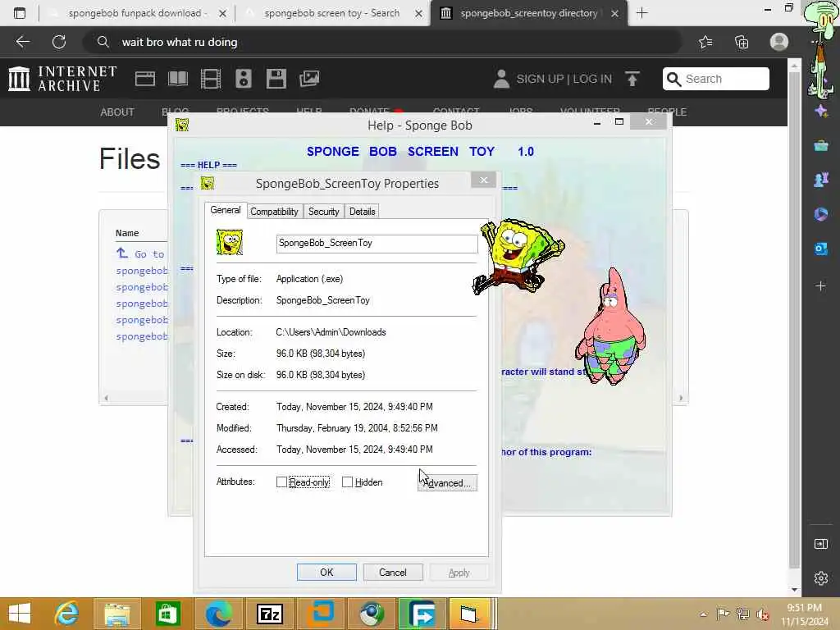Open the Software floppy disk icon

[x=276, y=79]
